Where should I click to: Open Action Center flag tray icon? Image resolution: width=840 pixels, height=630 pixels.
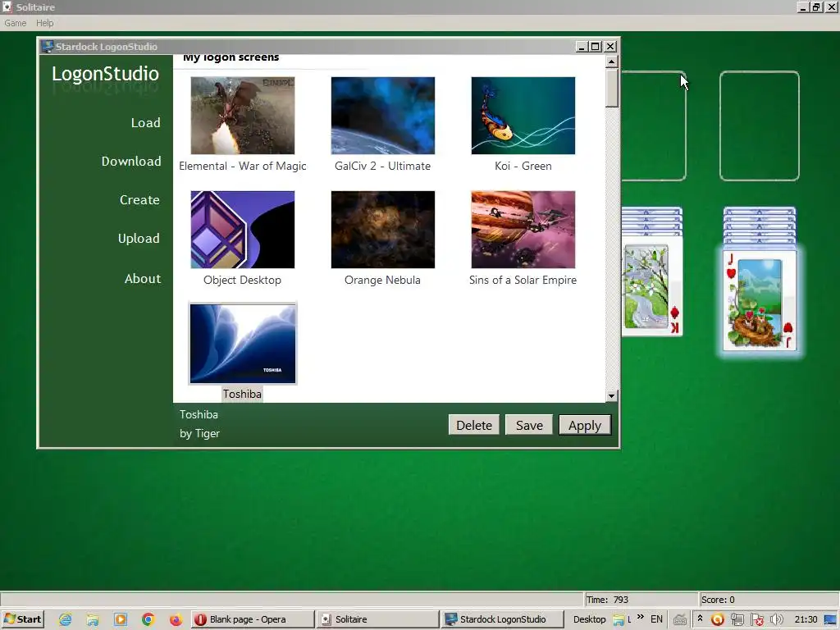coord(757,620)
